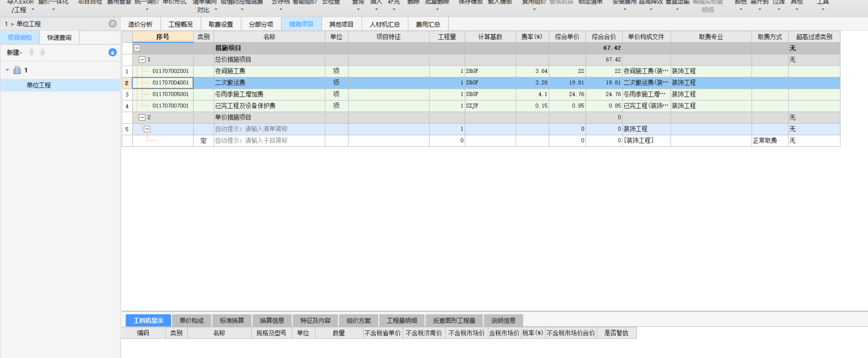
Task: Click the 是否暂估 column header
Action: pyautogui.click(x=616, y=333)
